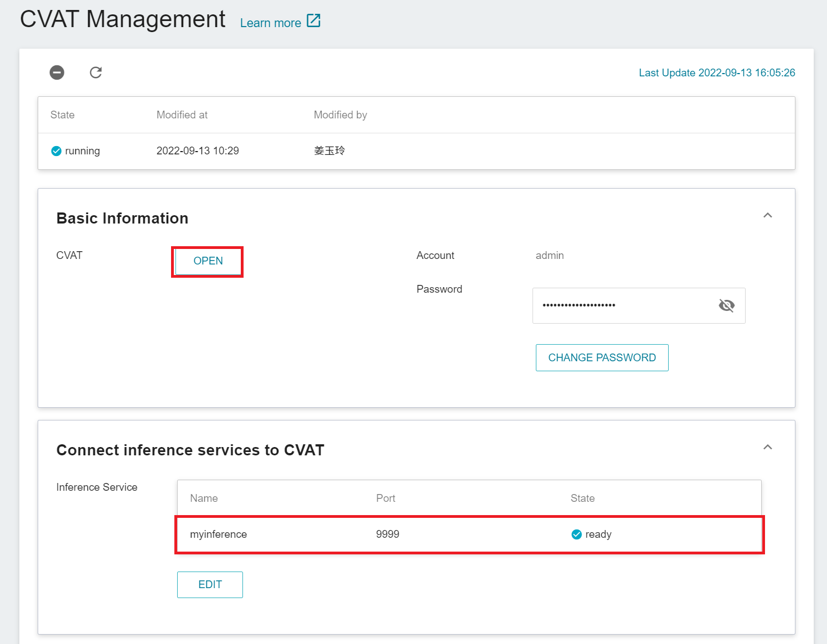Open the Learn more link
Viewport: 827px width, 644px height.
coord(271,23)
